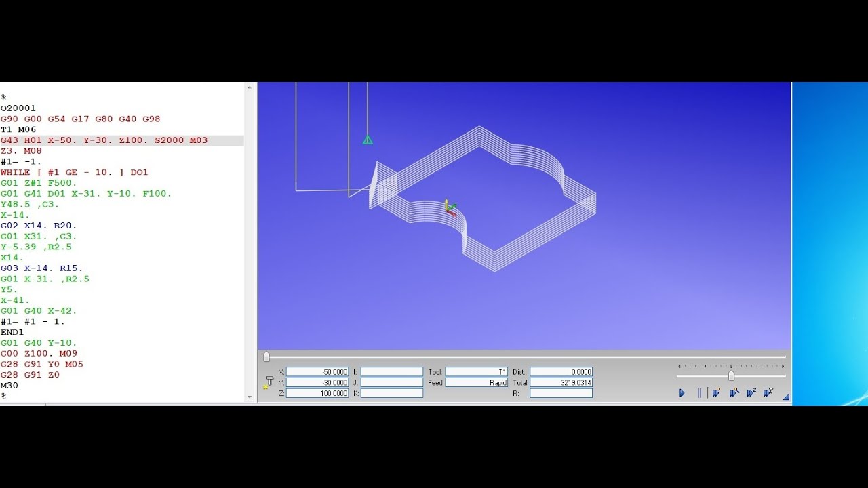868x488 pixels.
Task: Select the 'WHILE [ #1 GE - 10. ] DO1' line
Action: tap(75, 172)
